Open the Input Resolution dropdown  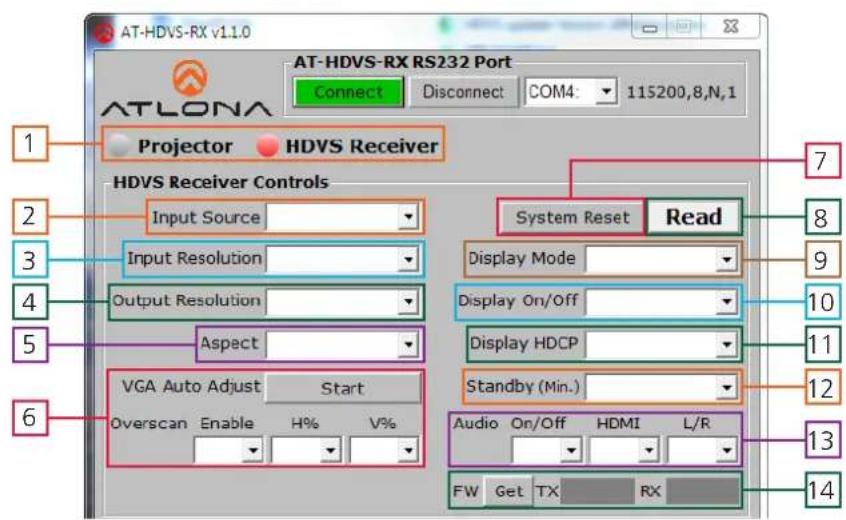coord(343,259)
